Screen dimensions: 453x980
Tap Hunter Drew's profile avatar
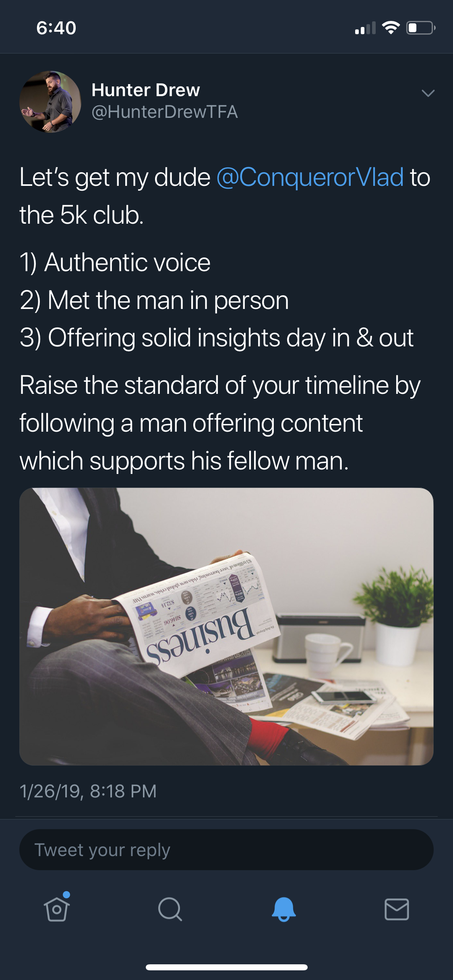tap(50, 101)
